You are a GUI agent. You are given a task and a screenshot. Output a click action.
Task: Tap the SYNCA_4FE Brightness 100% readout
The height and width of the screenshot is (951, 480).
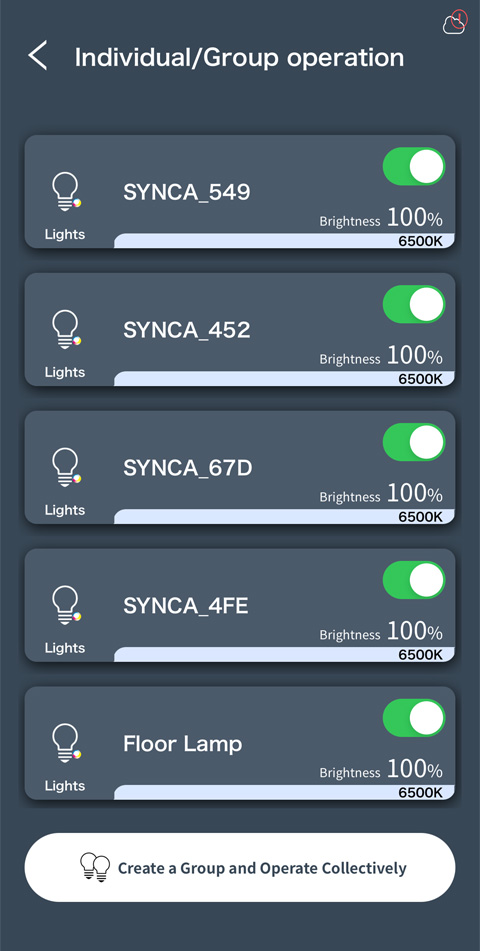[x=381, y=632]
